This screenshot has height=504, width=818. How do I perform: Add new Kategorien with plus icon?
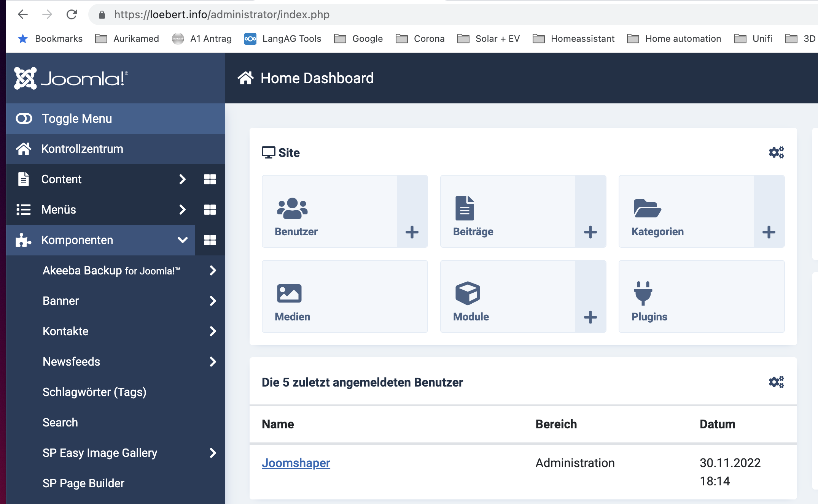coord(769,232)
